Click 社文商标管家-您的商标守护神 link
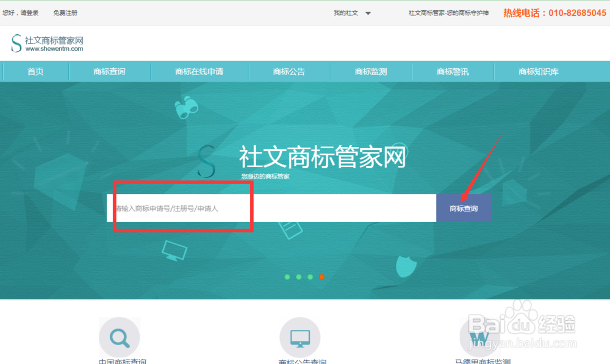 (x=448, y=13)
